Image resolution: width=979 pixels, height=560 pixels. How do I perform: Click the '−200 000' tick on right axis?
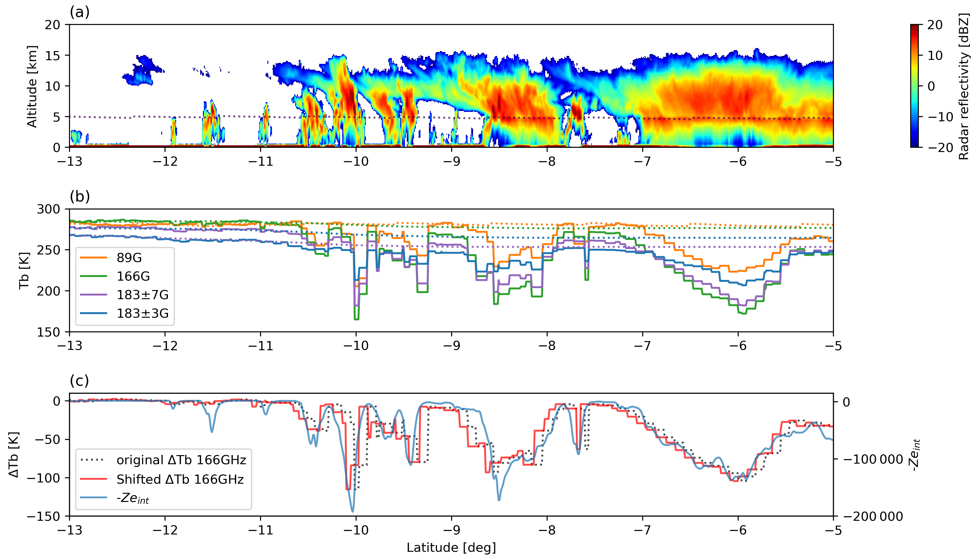coord(873,516)
